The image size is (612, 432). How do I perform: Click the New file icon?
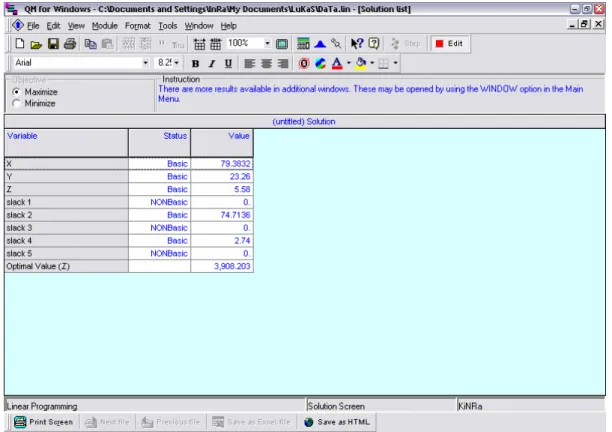(20, 44)
